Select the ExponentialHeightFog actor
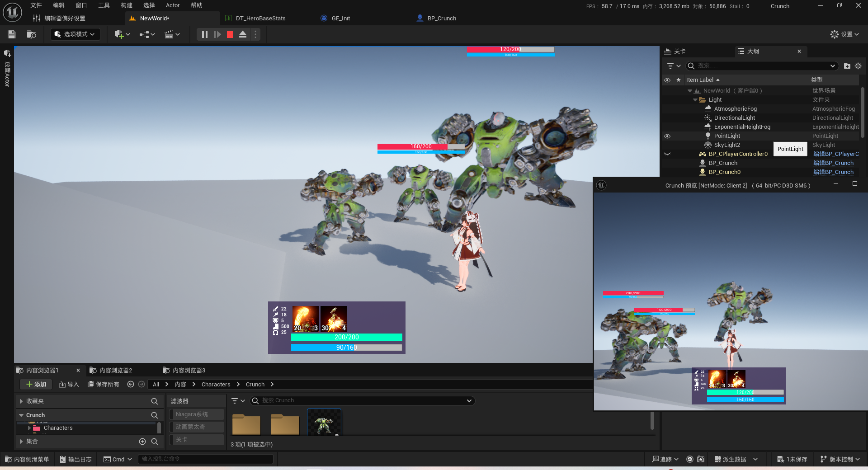The width and height of the screenshot is (868, 470). pos(742,127)
